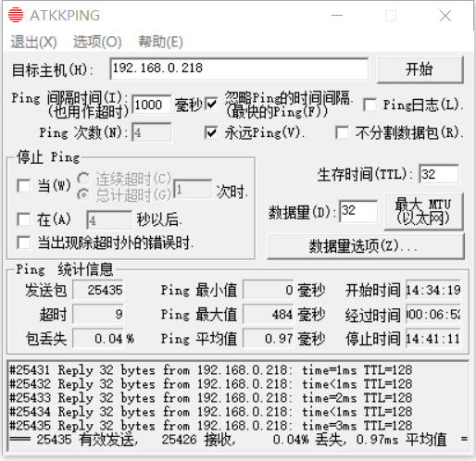Click the 数据量(D) size field
Screen dimensions: 476x461
pos(358,211)
